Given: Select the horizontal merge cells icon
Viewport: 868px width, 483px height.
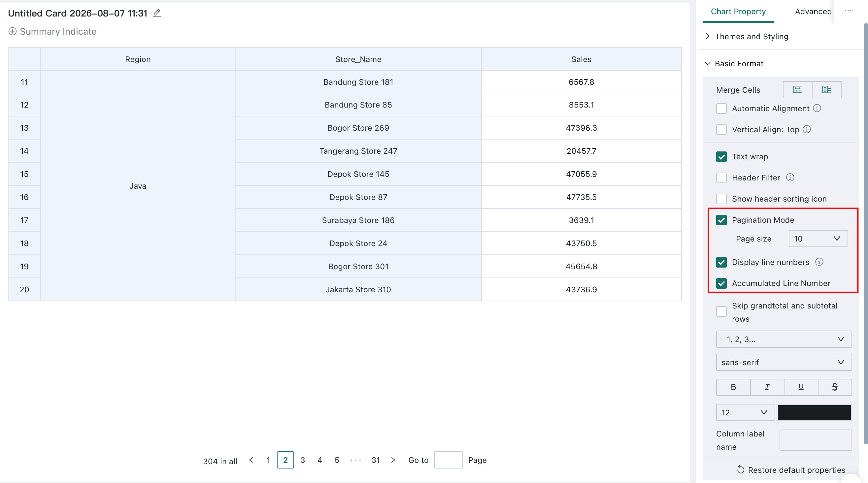Looking at the screenshot, I should pyautogui.click(x=797, y=90).
